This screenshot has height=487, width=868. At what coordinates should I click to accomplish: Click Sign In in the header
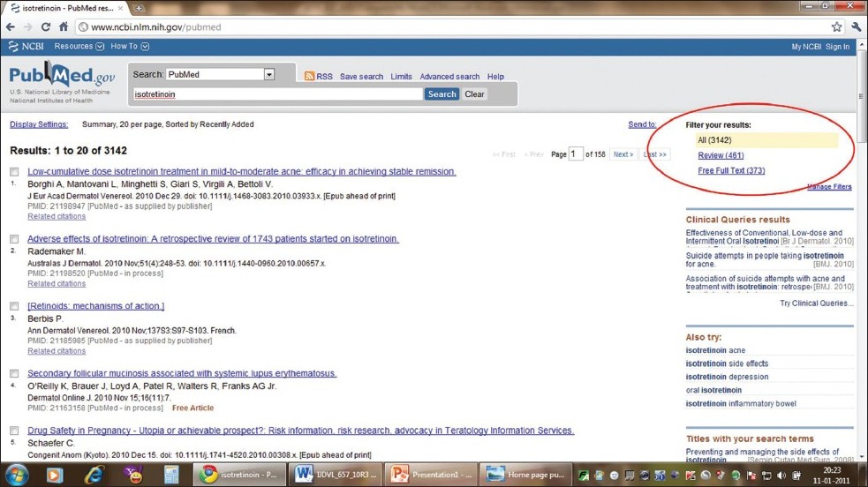838,47
